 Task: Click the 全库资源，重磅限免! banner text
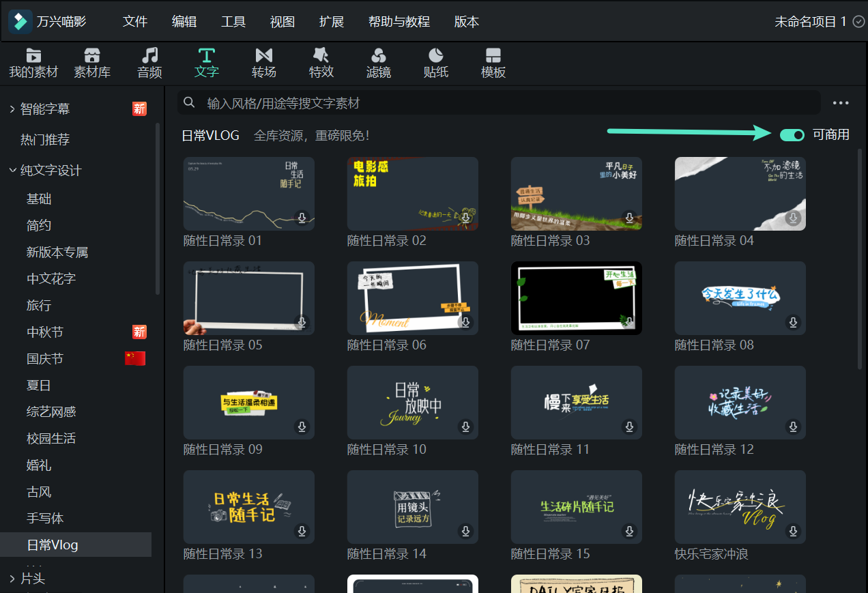312,135
